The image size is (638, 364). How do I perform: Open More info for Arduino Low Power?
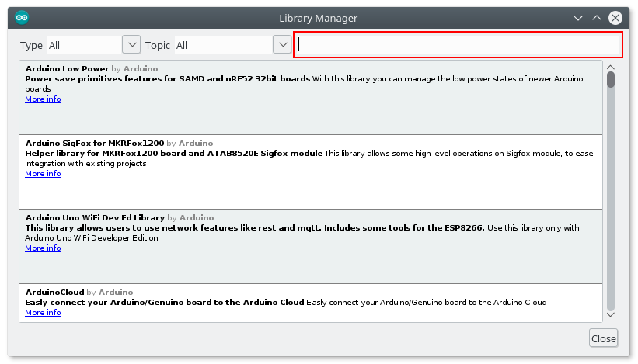[x=43, y=99]
